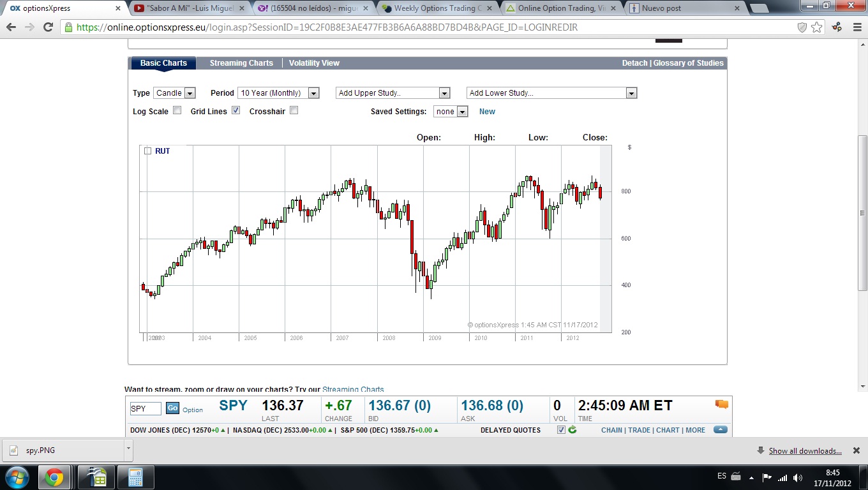The width and height of the screenshot is (868, 490).
Task: Open TRADE link in quote bar
Action: click(639, 430)
